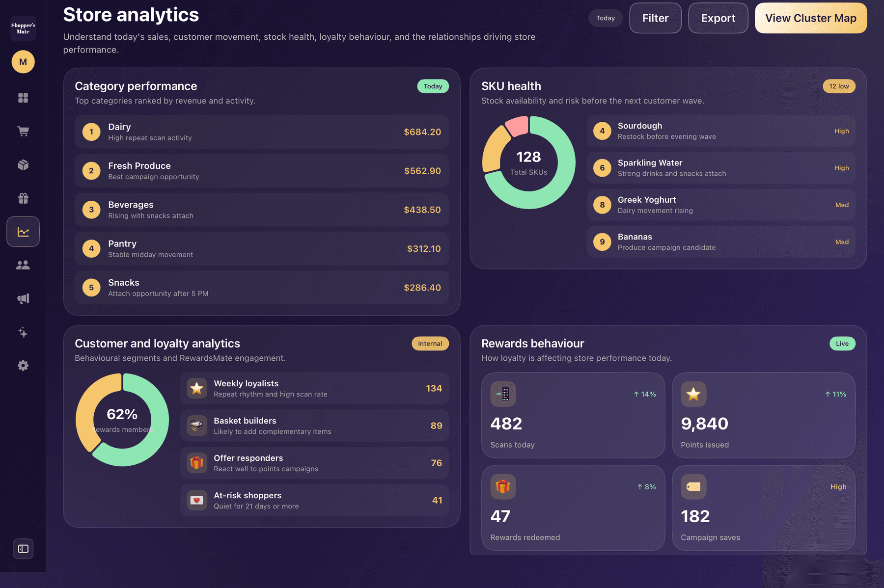The height and width of the screenshot is (588, 884).
Task: Click the Export button
Action: click(x=718, y=18)
